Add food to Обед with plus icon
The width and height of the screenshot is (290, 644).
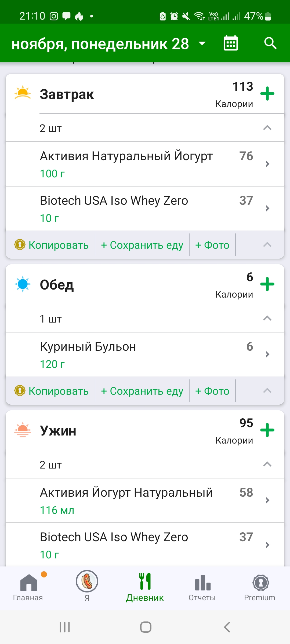tap(267, 284)
